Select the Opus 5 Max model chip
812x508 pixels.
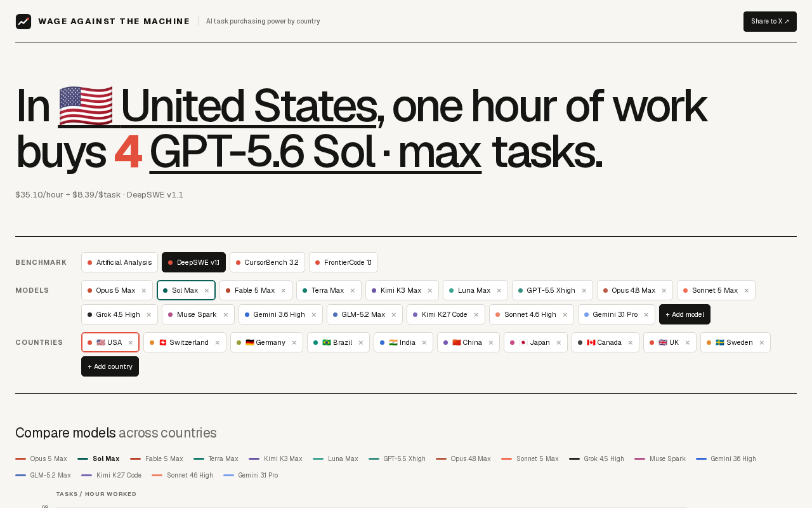coord(112,290)
